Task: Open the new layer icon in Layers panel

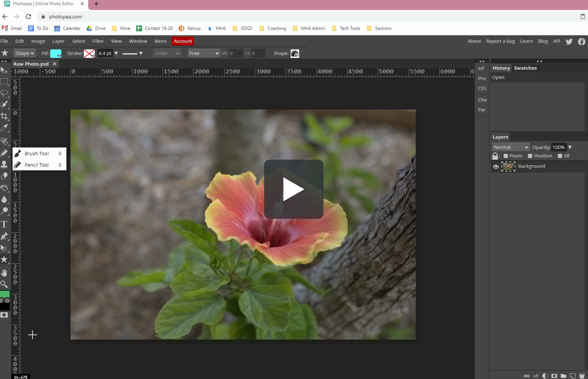Action: tap(572, 375)
